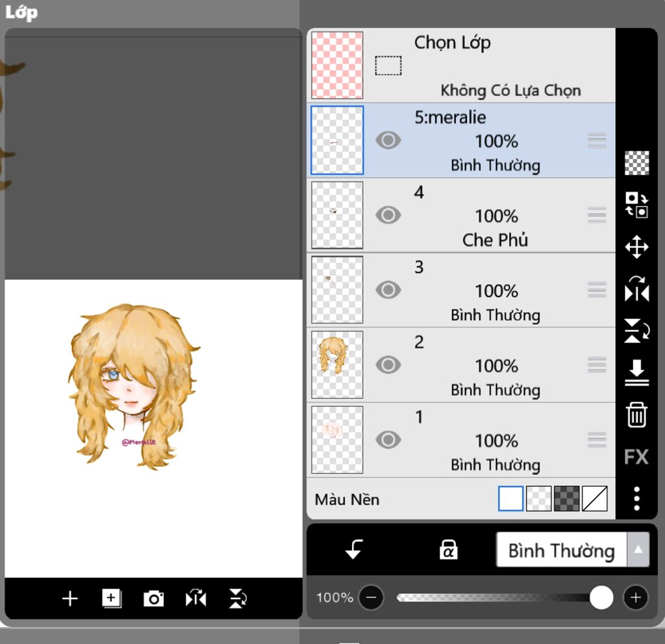Click the opacity slider handle
Viewport: 665px width, 644px height.
tap(601, 597)
